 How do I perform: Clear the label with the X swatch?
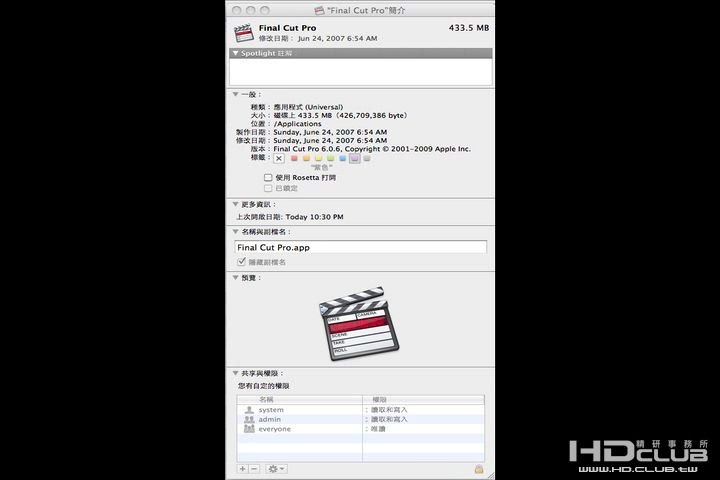[279, 158]
